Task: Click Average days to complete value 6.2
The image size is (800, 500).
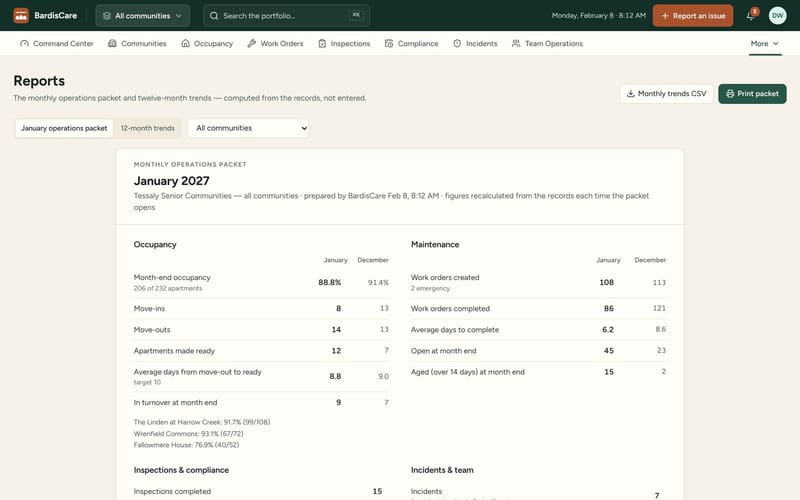Action: pos(608,330)
